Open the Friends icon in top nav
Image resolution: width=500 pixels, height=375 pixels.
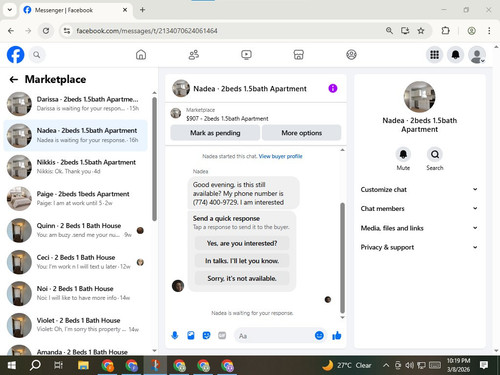pos(194,55)
